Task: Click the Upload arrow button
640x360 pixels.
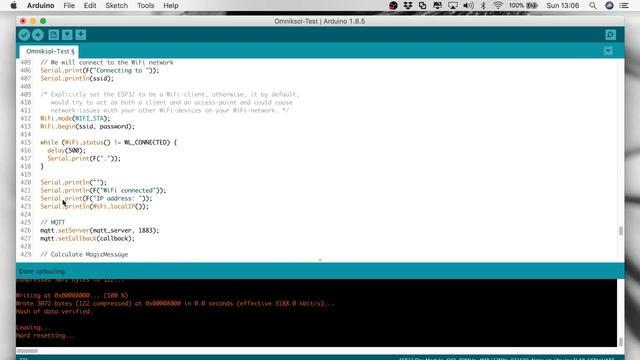Action: [38, 35]
